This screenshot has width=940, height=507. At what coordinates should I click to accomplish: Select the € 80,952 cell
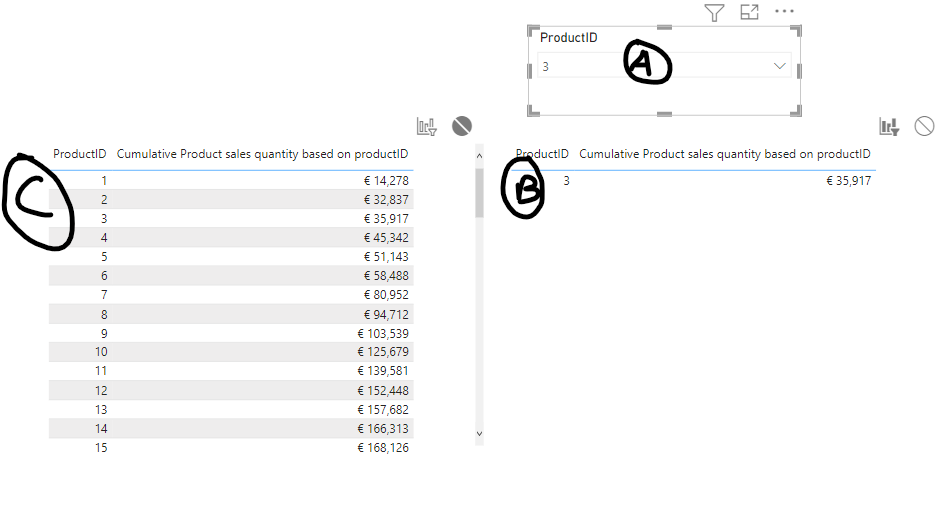(x=386, y=295)
